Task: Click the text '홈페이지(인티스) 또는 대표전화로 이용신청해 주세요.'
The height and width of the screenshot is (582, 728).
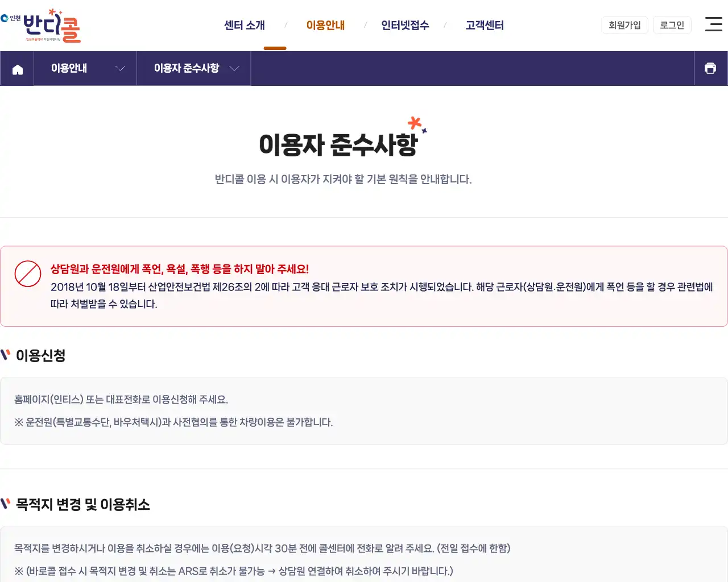Action: click(121, 400)
